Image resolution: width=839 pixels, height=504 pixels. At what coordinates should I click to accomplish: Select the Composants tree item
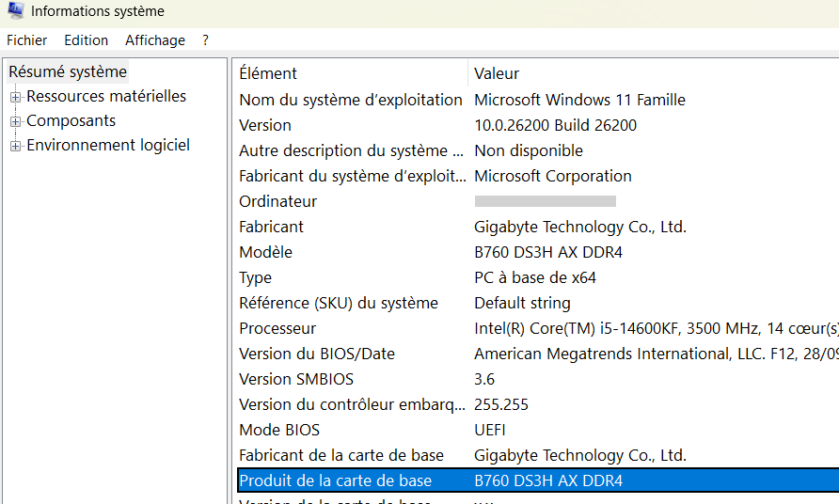point(71,121)
